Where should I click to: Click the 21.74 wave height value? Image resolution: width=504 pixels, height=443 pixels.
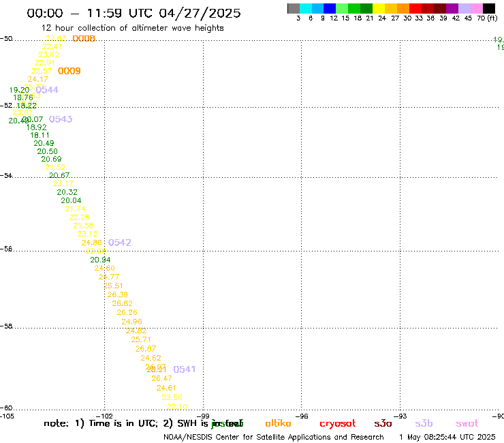(x=75, y=209)
